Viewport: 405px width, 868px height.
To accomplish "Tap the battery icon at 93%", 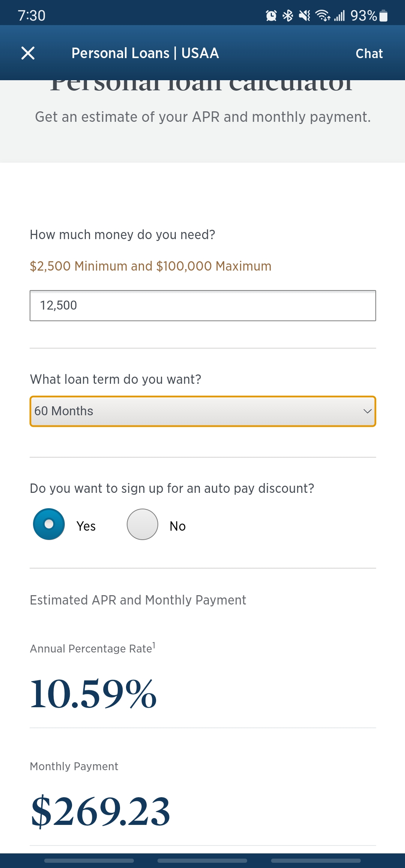I will point(383,16).
